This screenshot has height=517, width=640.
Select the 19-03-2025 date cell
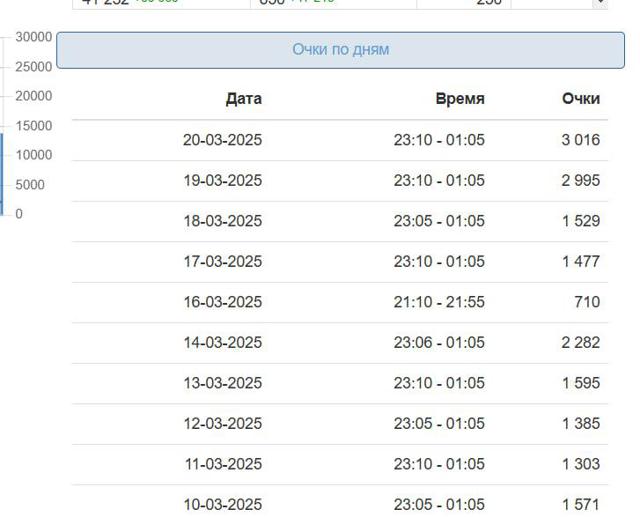point(222,180)
